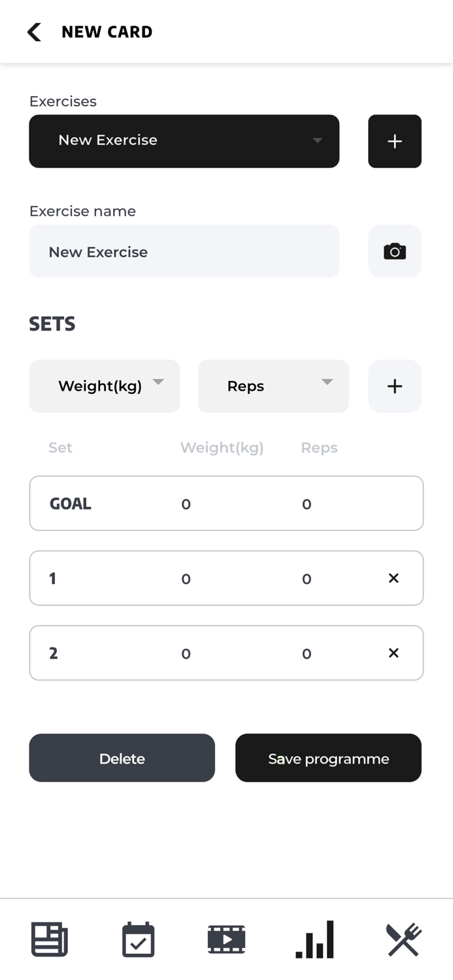Add a new set using the plus icon
Screen dimensions: 453x980
pos(395,386)
